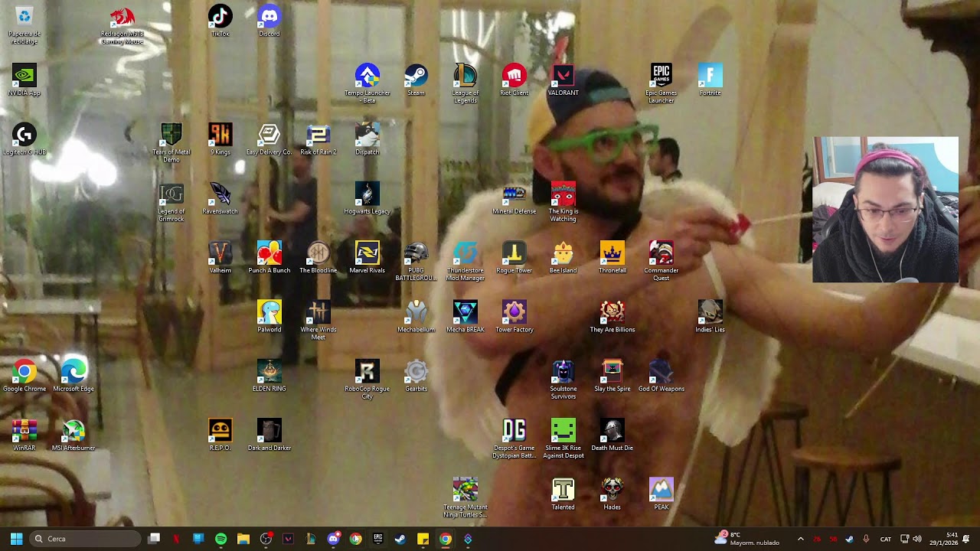Viewport: 980px width, 551px height.
Task: Open File Explorer from the taskbar
Action: click(243, 539)
